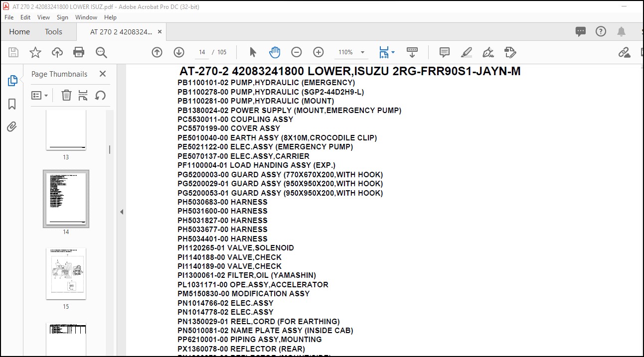Screen dimensions: 644x357
Task: Click the thumbnails panel scrollbar
Action: [x=110, y=149]
